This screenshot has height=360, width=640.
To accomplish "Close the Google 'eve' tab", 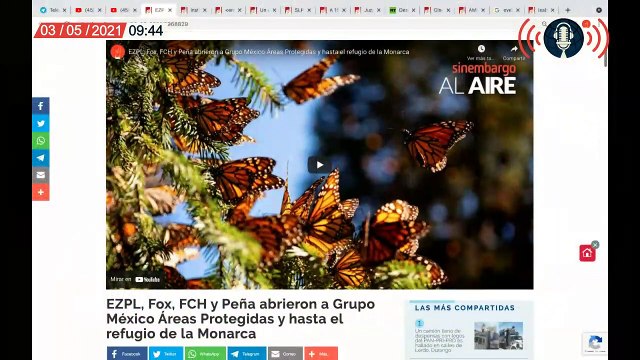I will click(x=518, y=10).
